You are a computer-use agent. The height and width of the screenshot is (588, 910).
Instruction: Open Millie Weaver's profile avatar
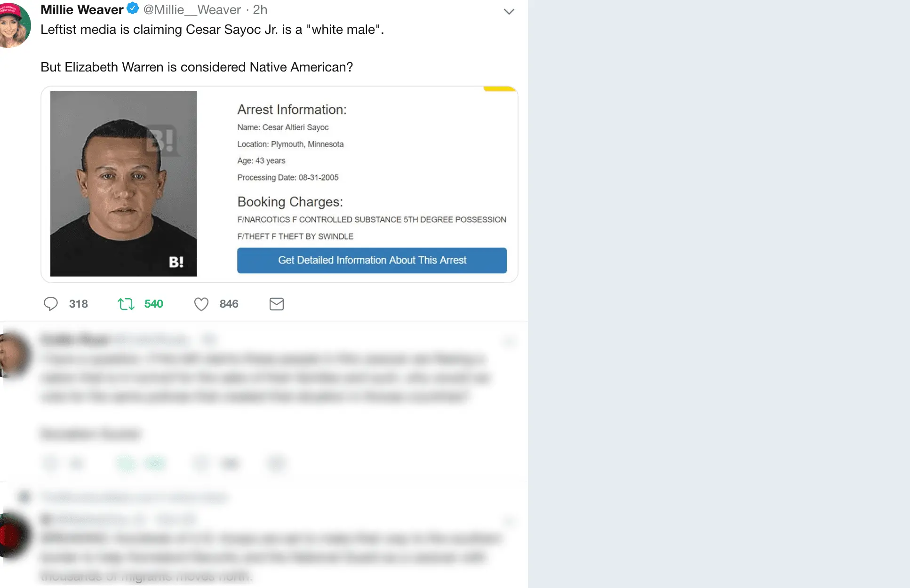(14, 24)
